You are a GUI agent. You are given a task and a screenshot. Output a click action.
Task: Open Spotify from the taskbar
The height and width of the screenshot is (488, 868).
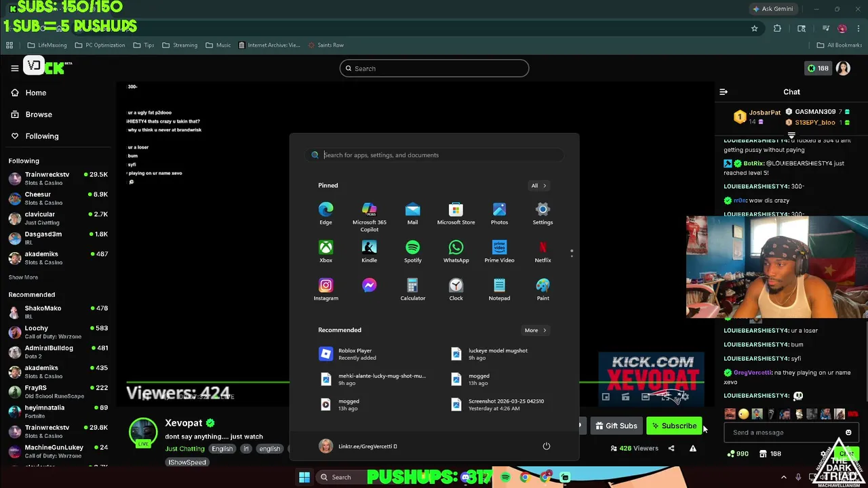click(505, 477)
